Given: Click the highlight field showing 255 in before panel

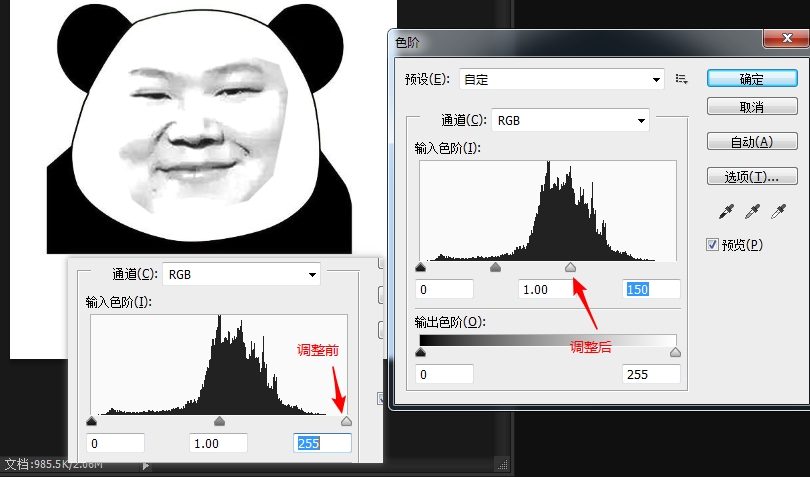Looking at the screenshot, I should pos(322,443).
